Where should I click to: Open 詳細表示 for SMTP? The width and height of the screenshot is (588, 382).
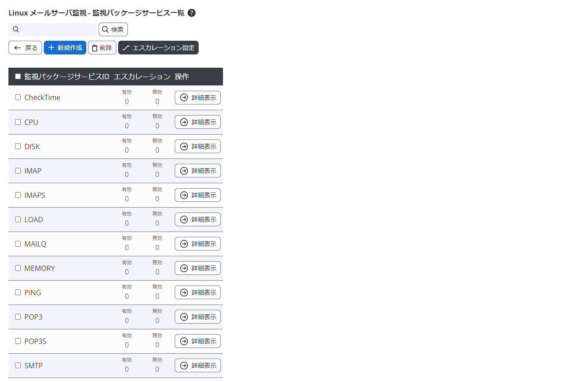198,366
